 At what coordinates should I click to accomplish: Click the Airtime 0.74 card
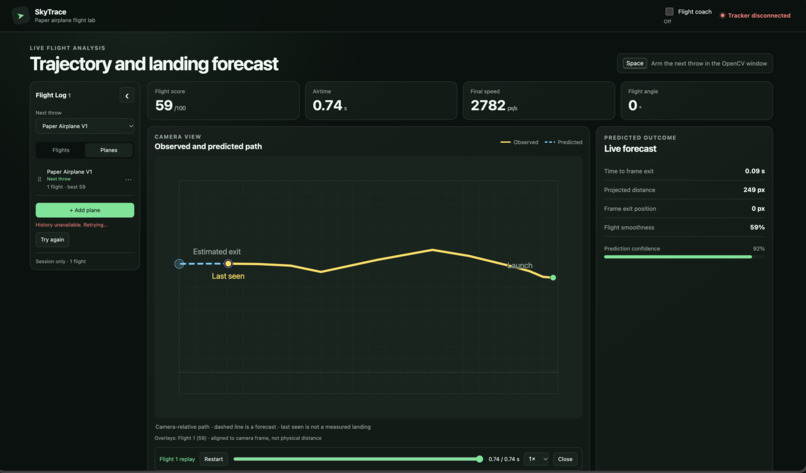[381, 101]
